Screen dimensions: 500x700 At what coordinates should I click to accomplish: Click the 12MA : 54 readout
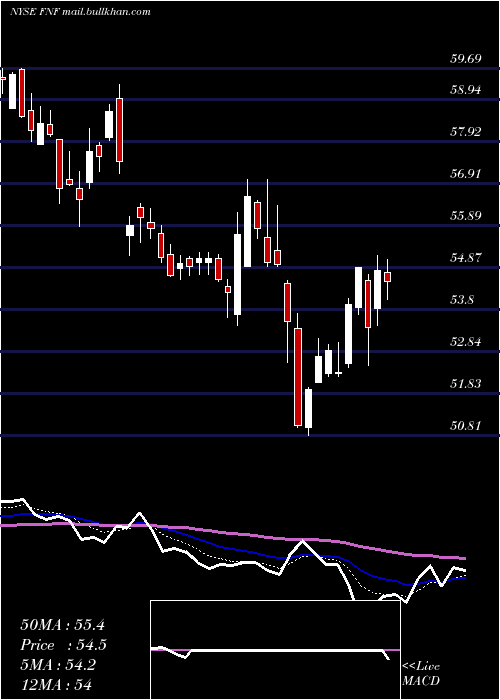[55, 684]
